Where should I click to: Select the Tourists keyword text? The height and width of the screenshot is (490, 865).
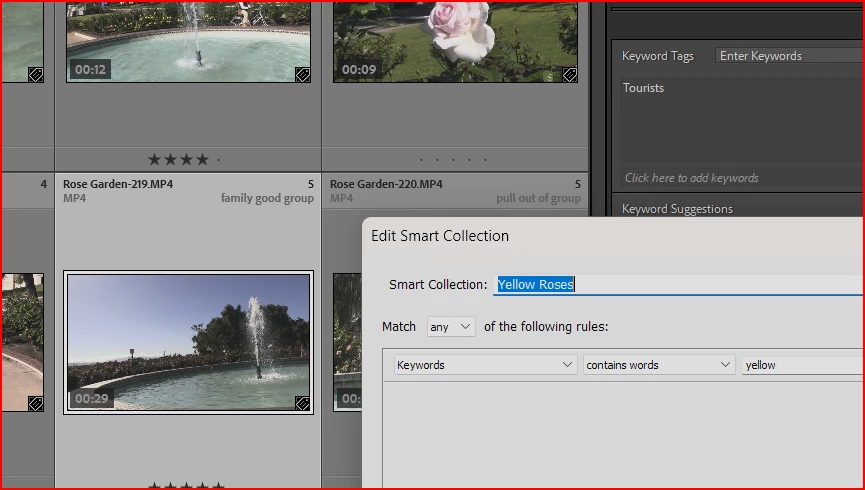pos(643,88)
